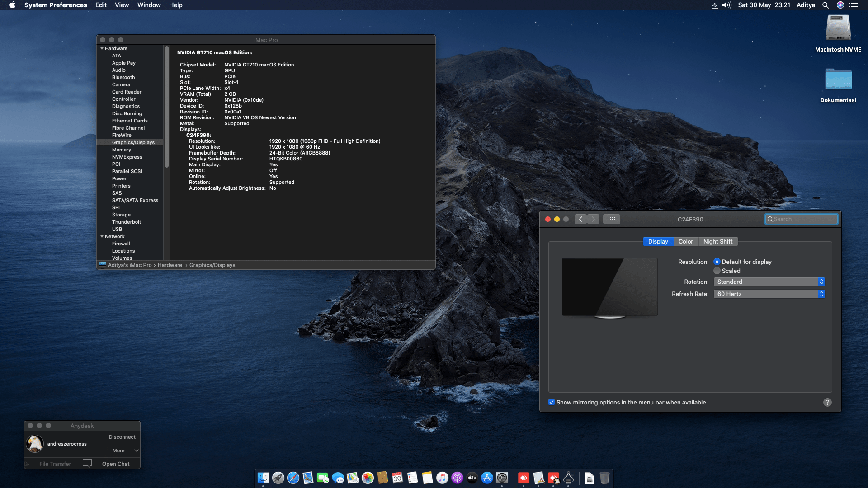Open the Window menu in the menu bar
Viewport: 868px width, 488px height.
(x=149, y=5)
